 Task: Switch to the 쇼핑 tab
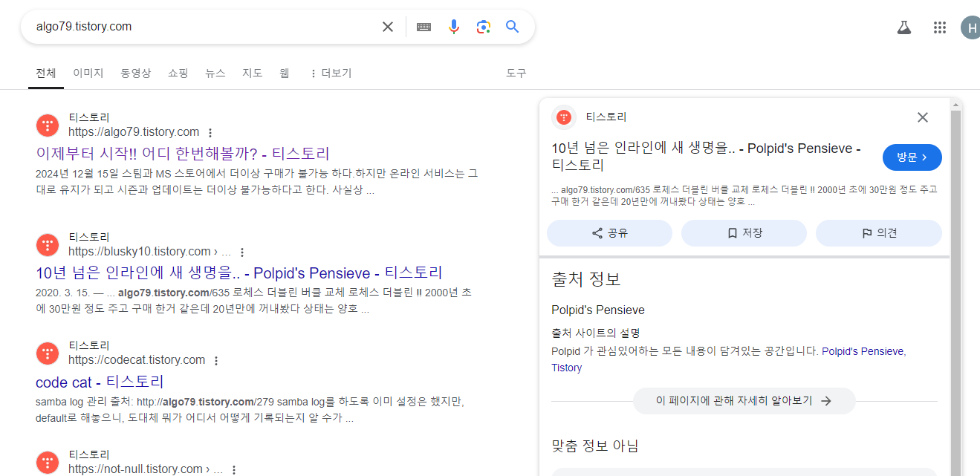pyautogui.click(x=178, y=73)
